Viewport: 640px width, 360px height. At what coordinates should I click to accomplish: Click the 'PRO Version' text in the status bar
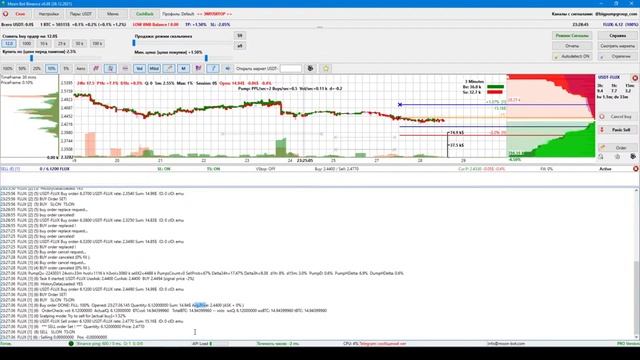(627, 344)
